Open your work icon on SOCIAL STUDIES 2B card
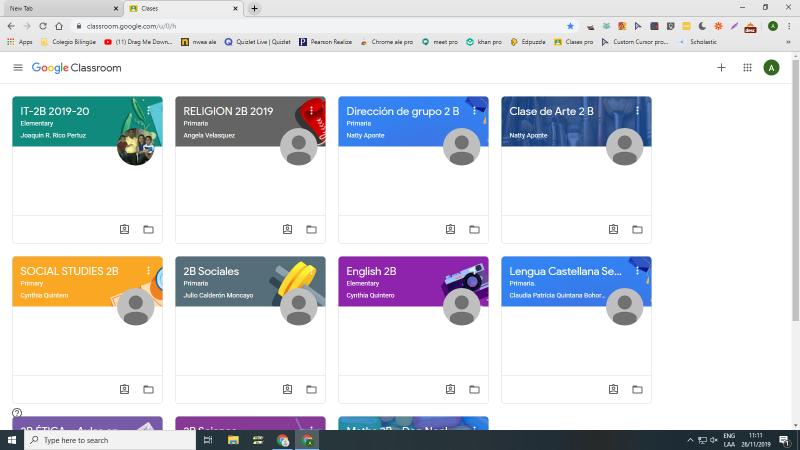 [124, 389]
